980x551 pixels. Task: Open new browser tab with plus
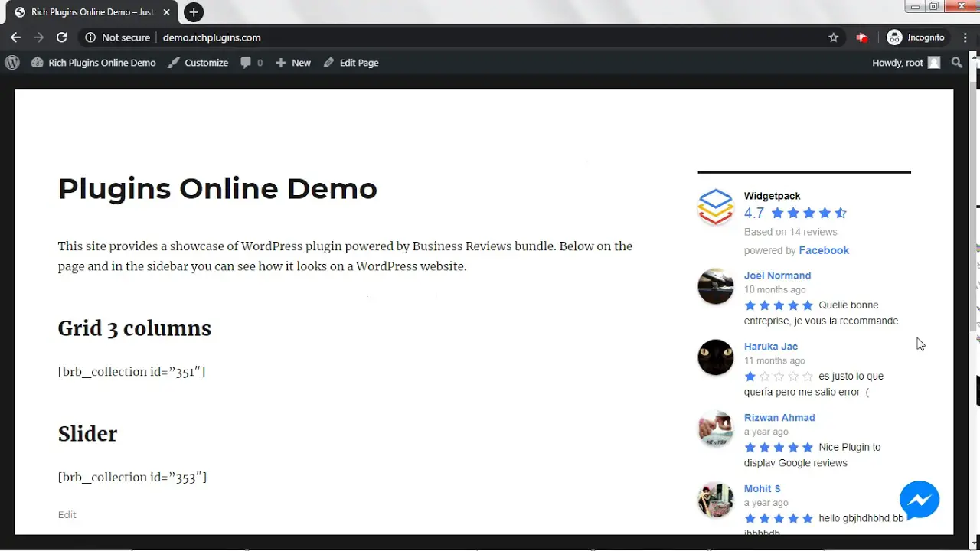click(194, 12)
